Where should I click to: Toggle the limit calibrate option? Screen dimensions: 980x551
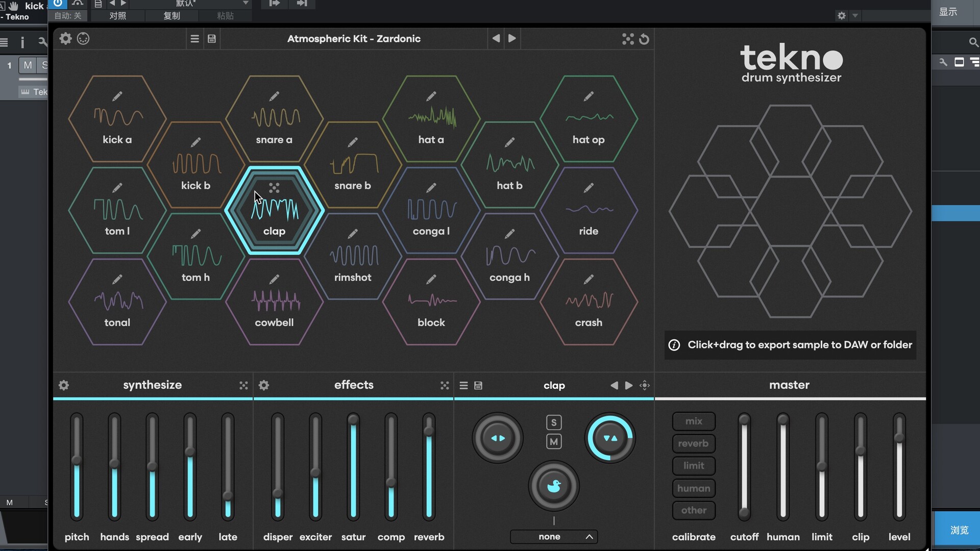tap(694, 466)
